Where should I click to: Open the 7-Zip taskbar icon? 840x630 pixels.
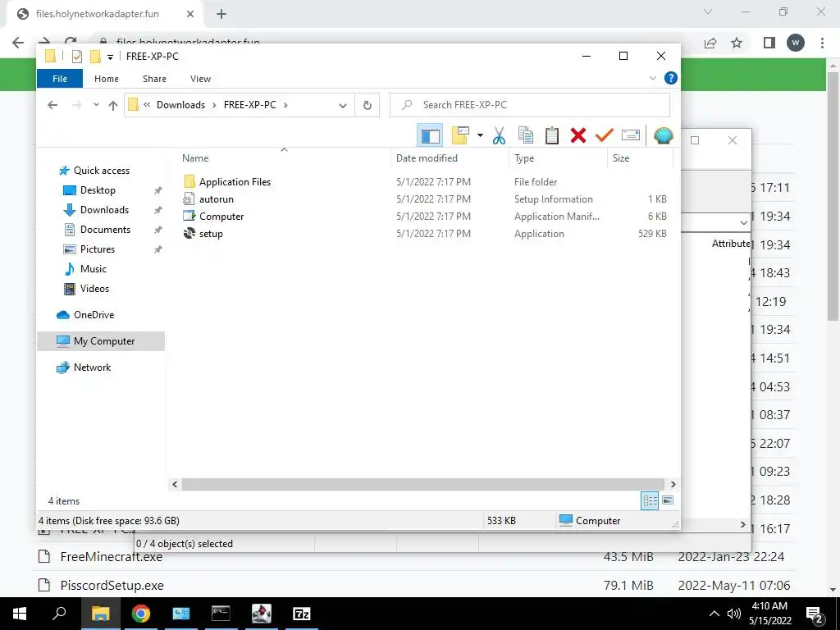tap(302, 614)
